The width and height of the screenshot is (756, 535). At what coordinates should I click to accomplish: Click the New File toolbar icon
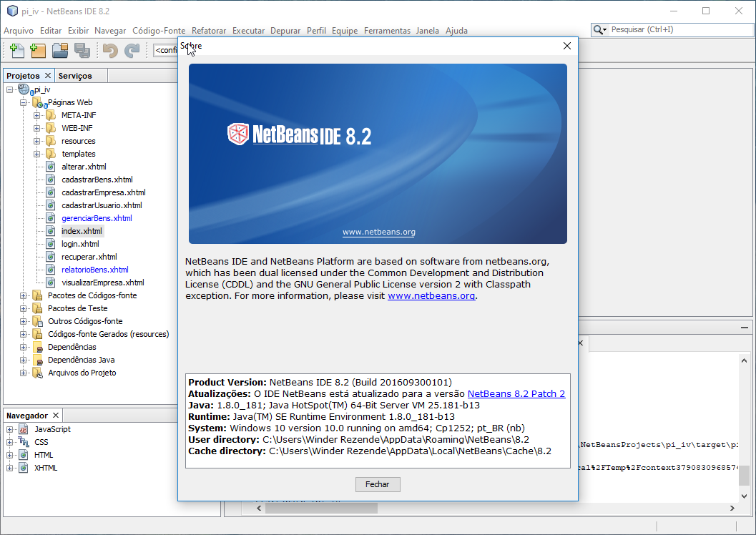click(x=17, y=50)
